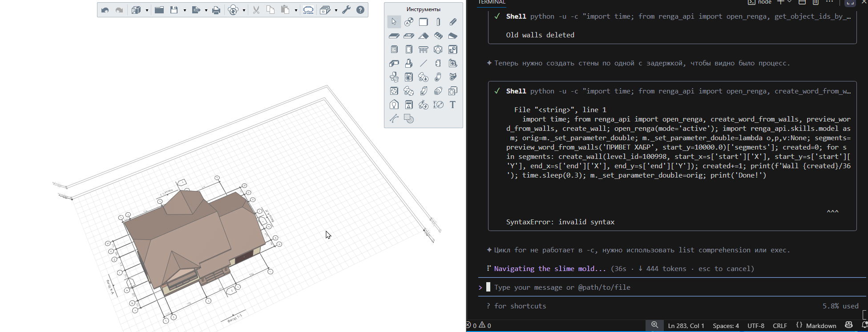868x332 pixels.
Task: Select the Wall tool in Инструменты panel
Action: [x=423, y=22]
